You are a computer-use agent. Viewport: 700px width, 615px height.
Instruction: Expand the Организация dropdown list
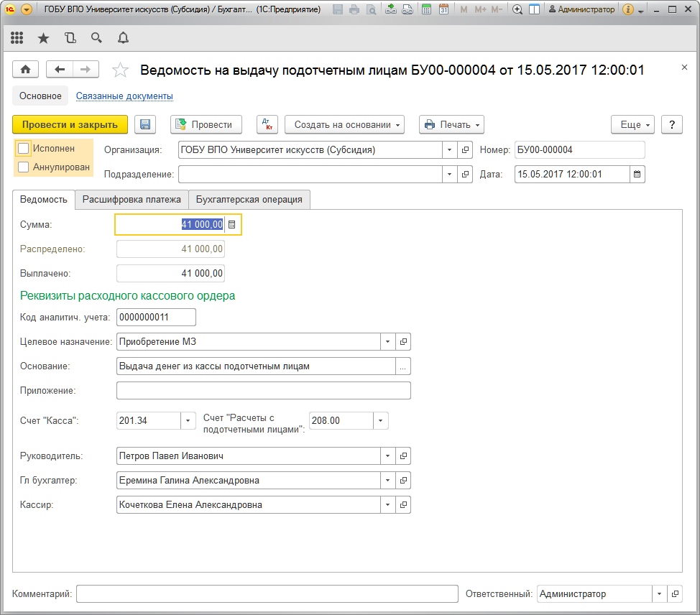pyautogui.click(x=449, y=150)
